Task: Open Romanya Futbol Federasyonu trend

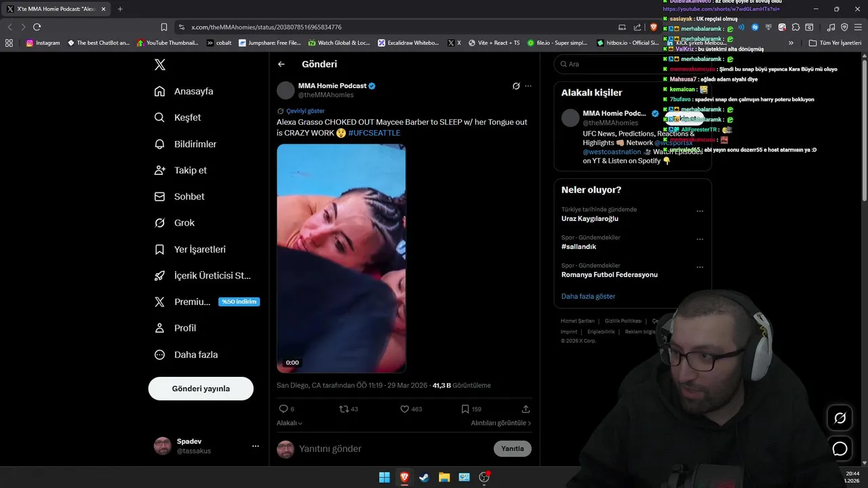Action: pyautogui.click(x=610, y=274)
